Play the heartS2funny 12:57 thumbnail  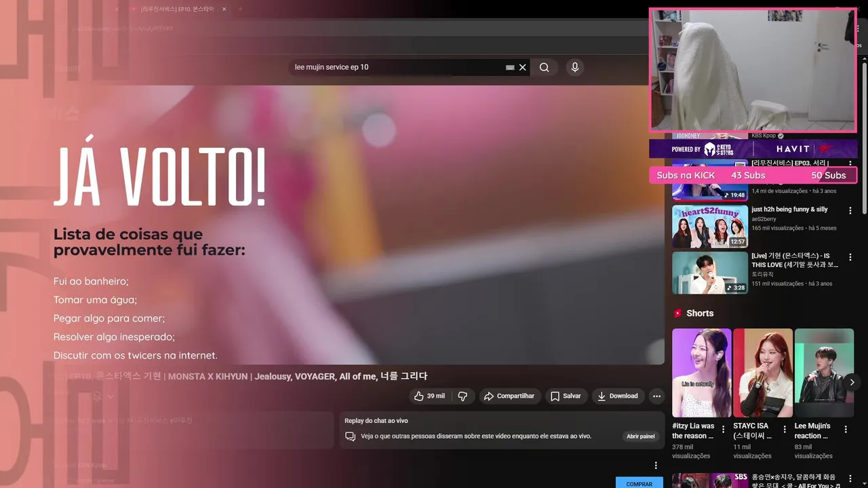pyautogui.click(x=710, y=226)
